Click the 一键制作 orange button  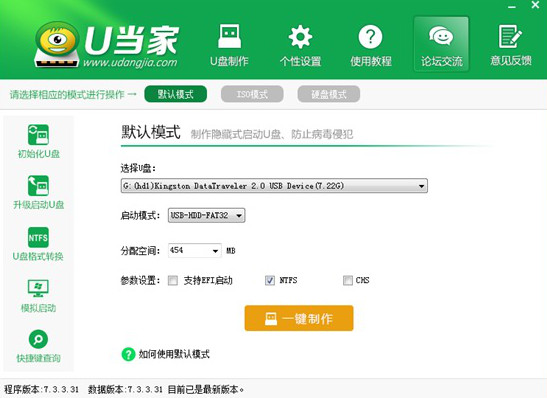[299, 318]
